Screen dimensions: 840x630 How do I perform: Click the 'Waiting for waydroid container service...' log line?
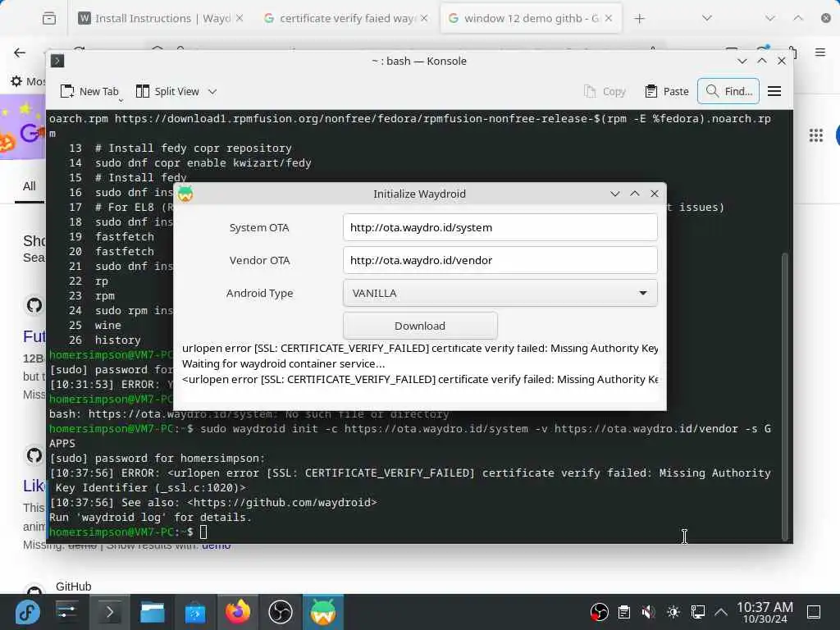(x=283, y=363)
